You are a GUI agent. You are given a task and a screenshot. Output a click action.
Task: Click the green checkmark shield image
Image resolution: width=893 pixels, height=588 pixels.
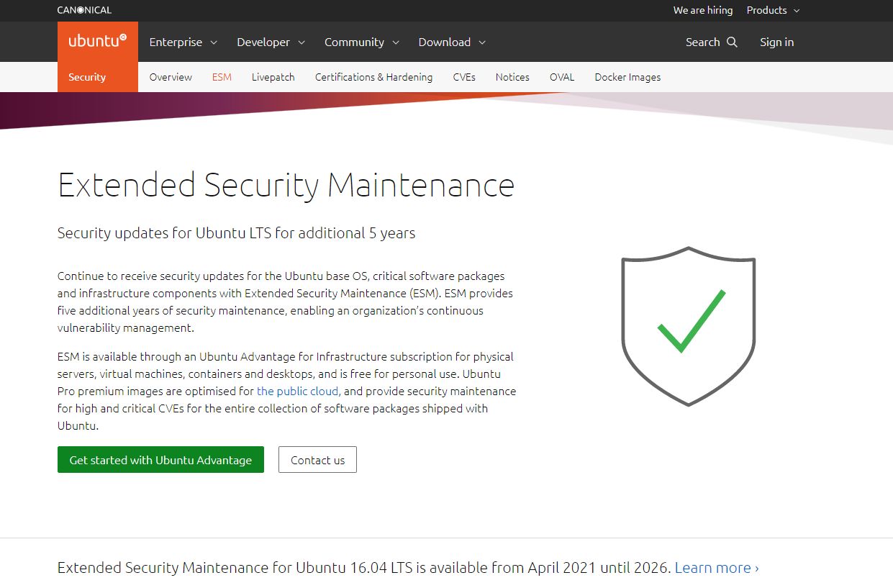(x=688, y=326)
